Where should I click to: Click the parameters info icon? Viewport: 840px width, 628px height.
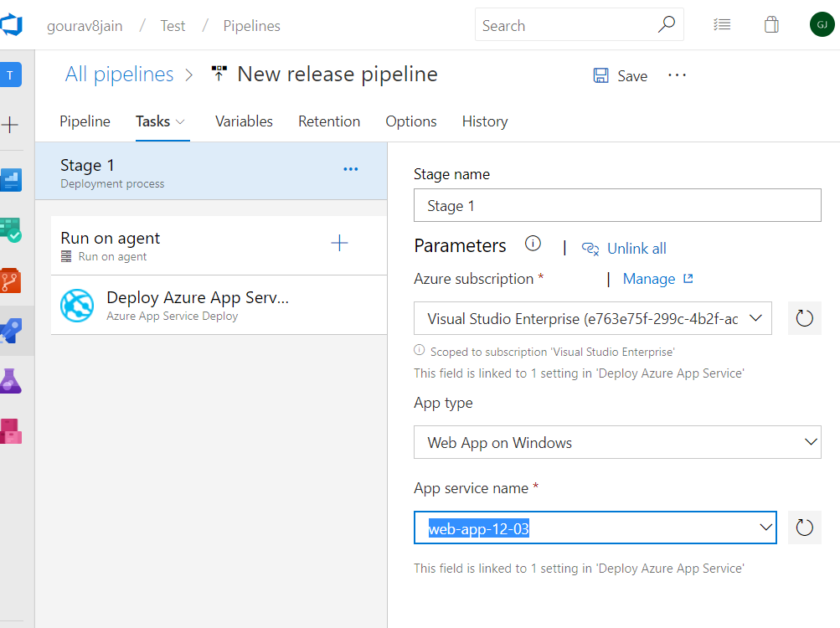click(x=533, y=244)
